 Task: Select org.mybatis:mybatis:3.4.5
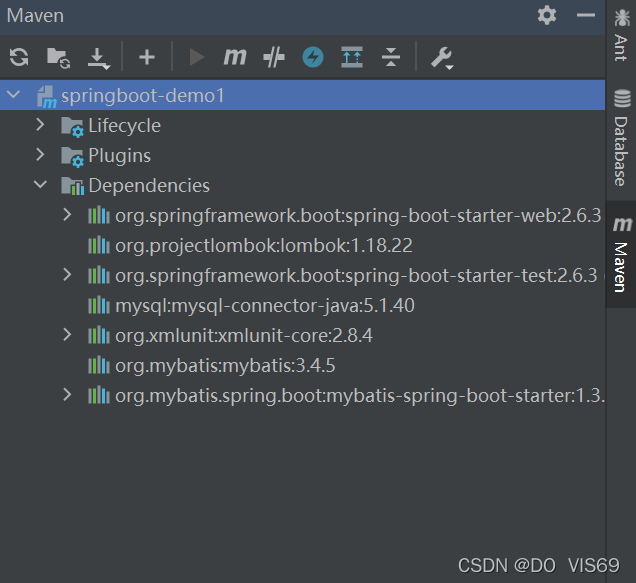pyautogui.click(x=225, y=366)
